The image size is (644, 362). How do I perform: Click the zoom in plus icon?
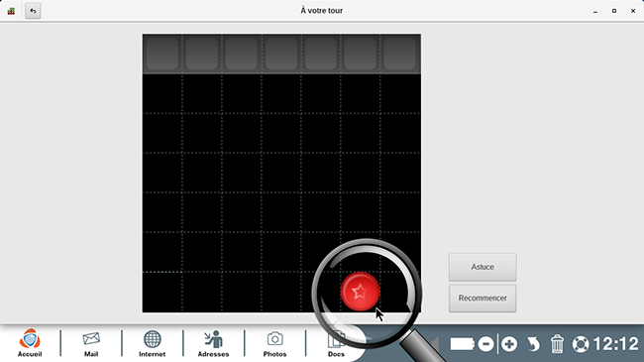(x=509, y=344)
